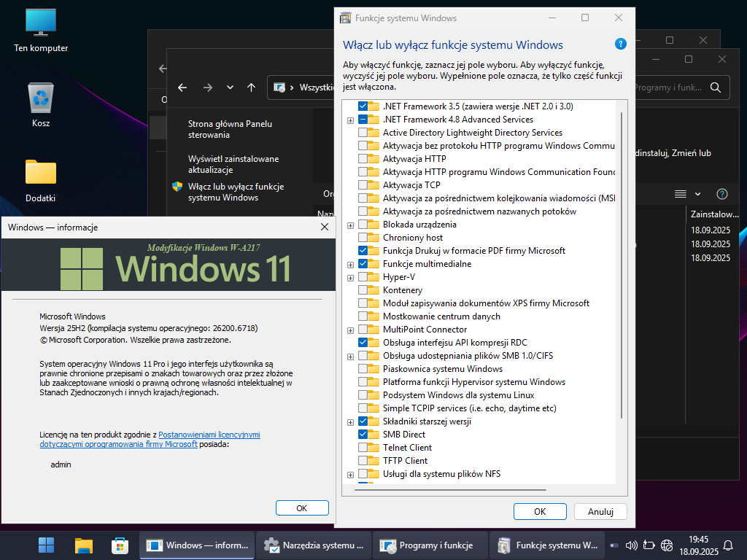Click the vertical scrollbar of features list

click(622, 262)
